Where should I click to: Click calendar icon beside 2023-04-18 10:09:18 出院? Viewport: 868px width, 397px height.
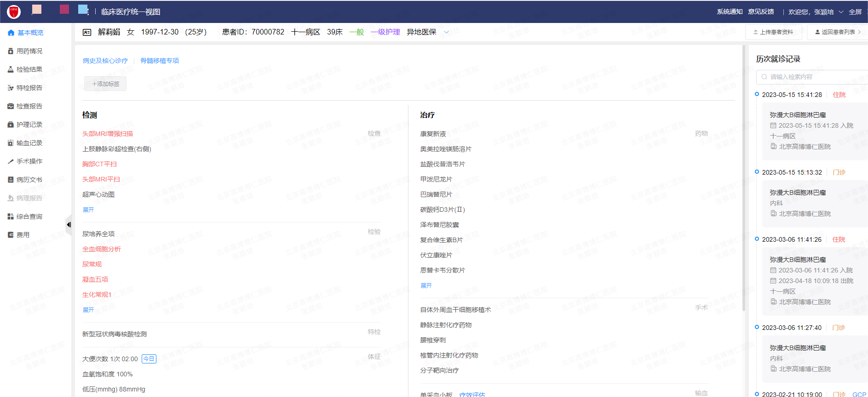click(773, 281)
